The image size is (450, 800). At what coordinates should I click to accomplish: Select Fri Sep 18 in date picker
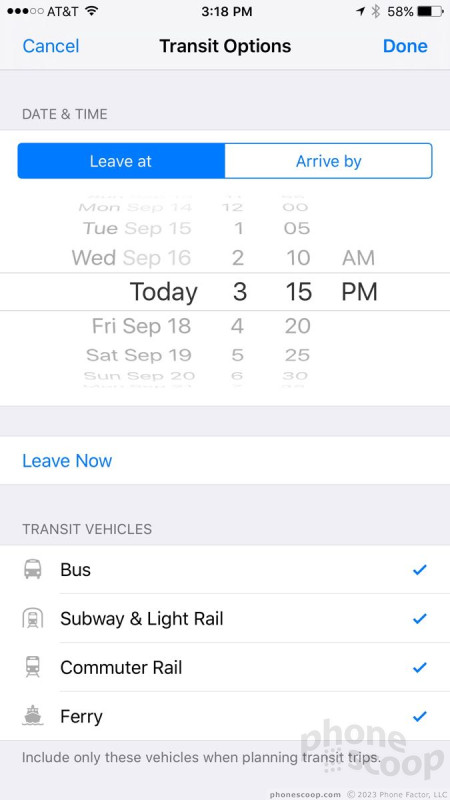pyautogui.click(x=141, y=326)
